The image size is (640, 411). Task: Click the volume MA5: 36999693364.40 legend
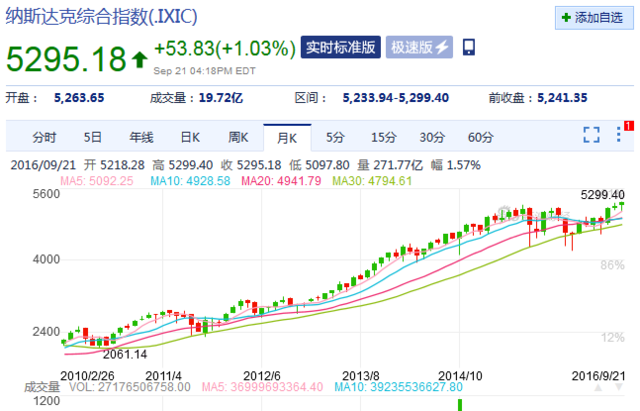[x=262, y=387]
